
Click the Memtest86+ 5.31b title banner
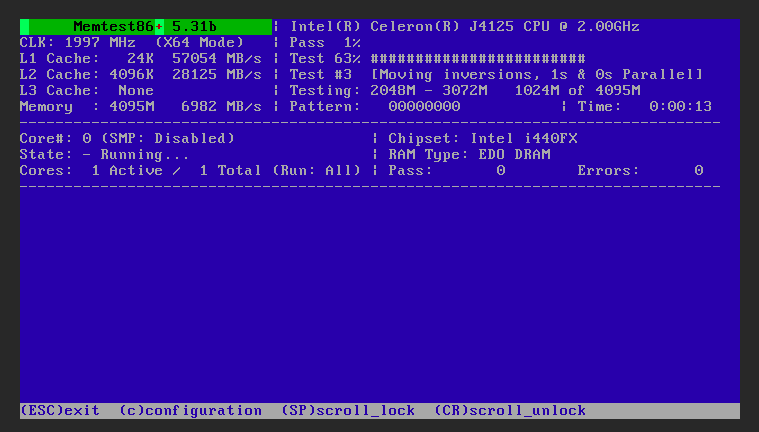(x=146, y=27)
